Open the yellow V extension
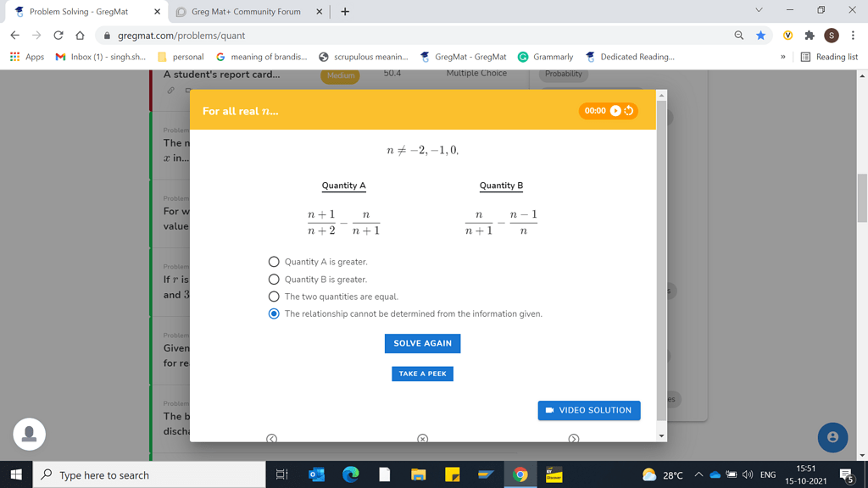 pyautogui.click(x=787, y=36)
